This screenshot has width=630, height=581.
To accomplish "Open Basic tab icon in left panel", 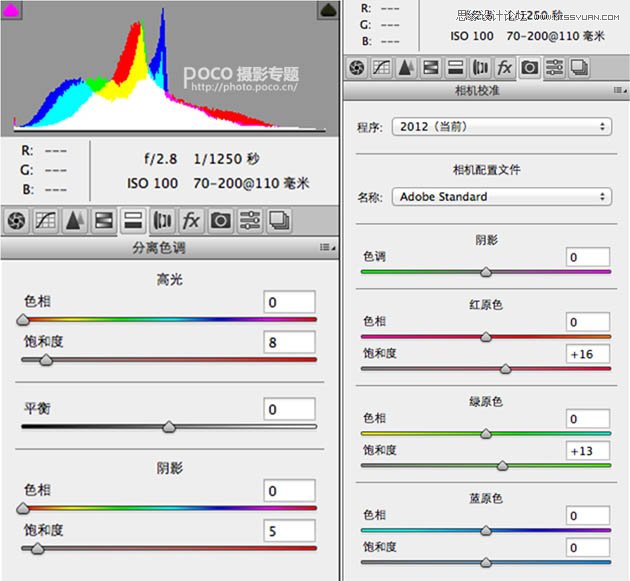I will 16,220.
